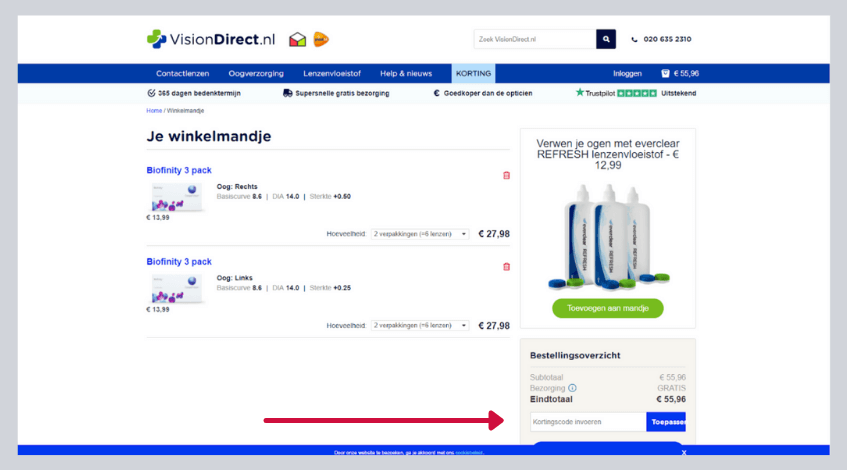Open quantity dropdown for right-eye lenses

coord(419,234)
